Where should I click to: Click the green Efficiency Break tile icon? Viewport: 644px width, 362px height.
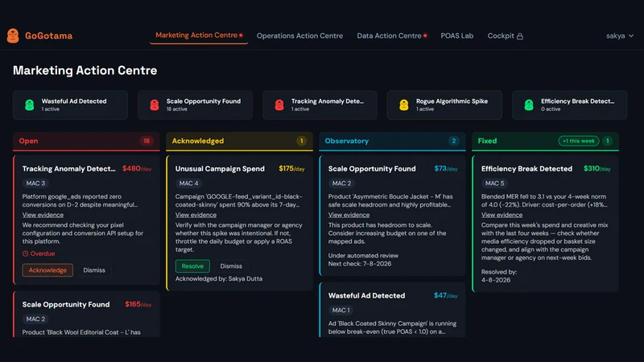tap(529, 105)
